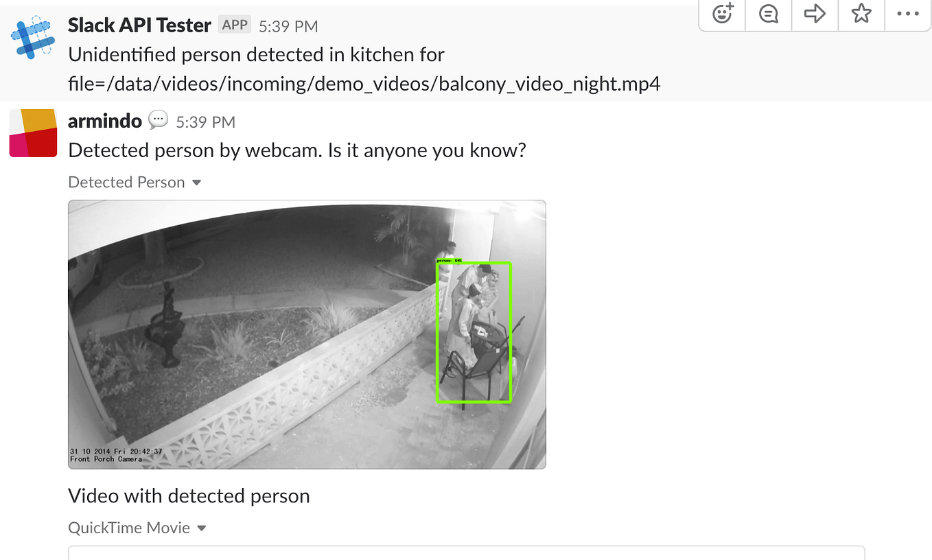Image resolution: width=932 pixels, height=560 pixels.
Task: Click Slack API Tester's name
Action: pyautogui.click(x=139, y=24)
